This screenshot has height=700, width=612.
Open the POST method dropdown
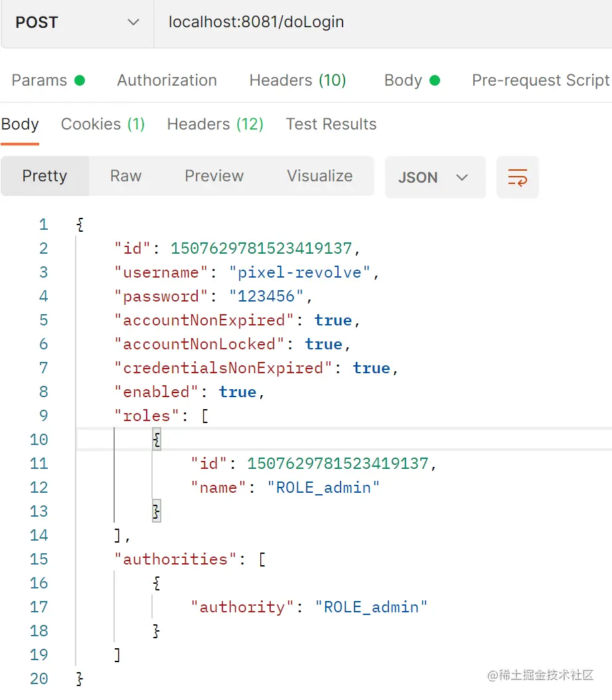pyautogui.click(x=77, y=23)
